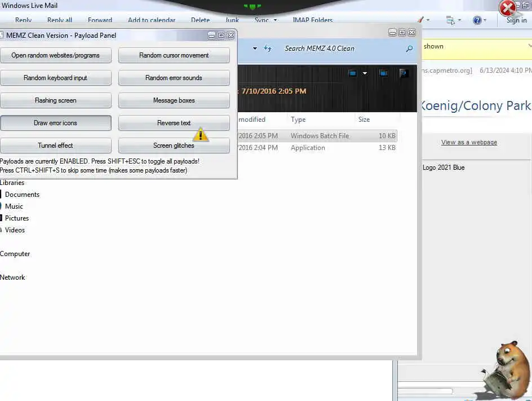The height and width of the screenshot is (401, 532).
Task: Click the Open random websites/programs button
Action: pyautogui.click(x=55, y=55)
